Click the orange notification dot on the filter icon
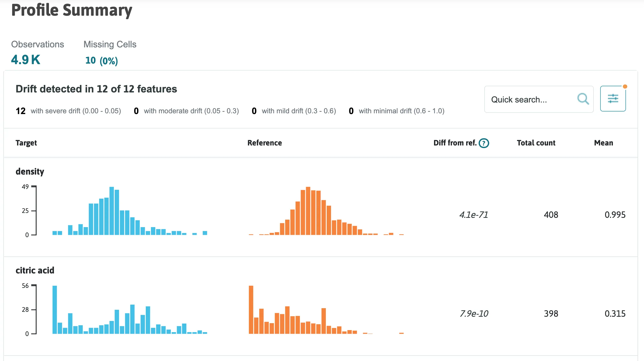The width and height of the screenshot is (644, 361). [x=625, y=87]
